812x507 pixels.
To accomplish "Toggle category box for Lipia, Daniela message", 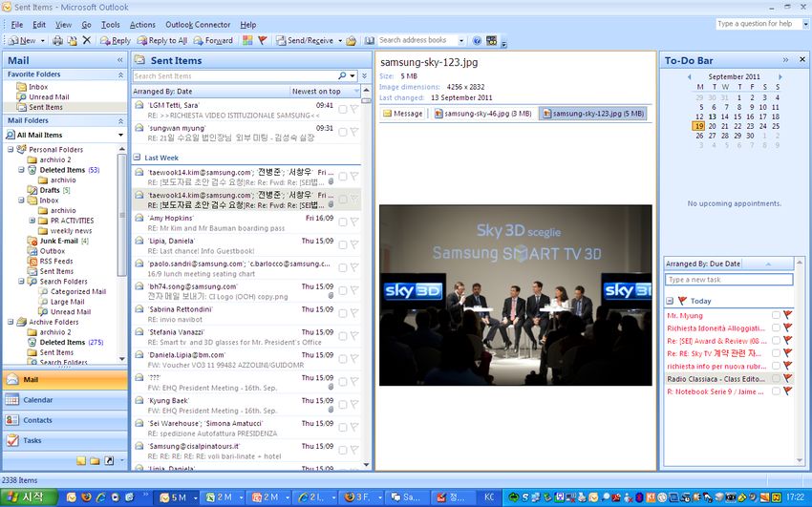I will pyautogui.click(x=342, y=244).
